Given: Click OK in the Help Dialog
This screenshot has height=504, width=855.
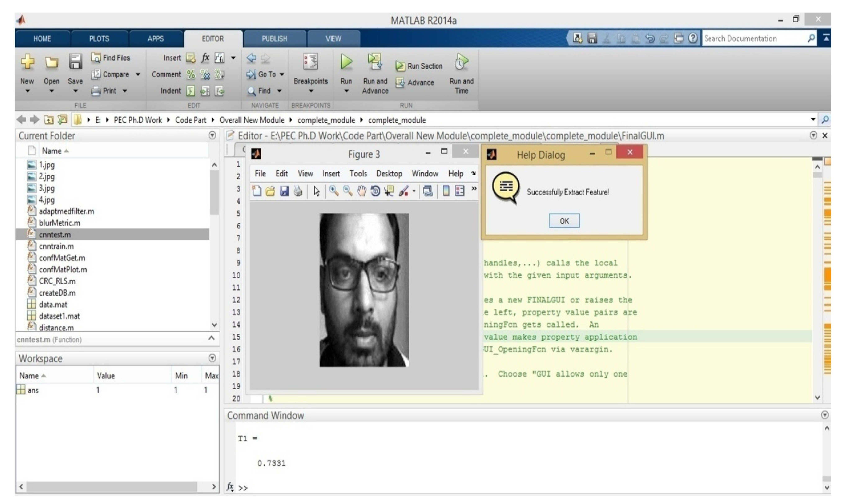Looking at the screenshot, I should (564, 221).
